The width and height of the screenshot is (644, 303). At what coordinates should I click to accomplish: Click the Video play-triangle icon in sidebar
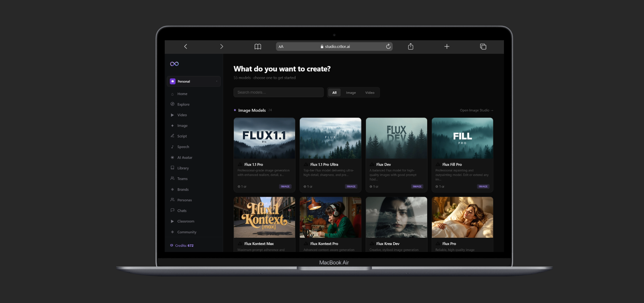point(172,115)
